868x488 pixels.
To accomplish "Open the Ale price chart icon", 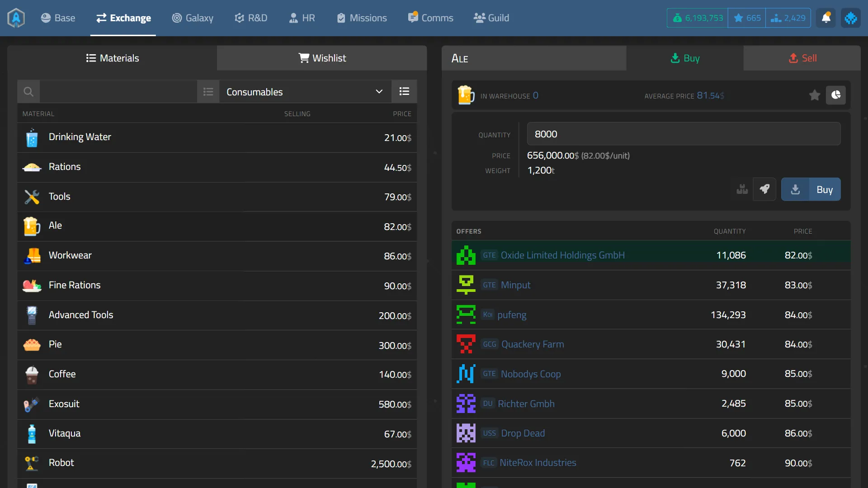I will (x=836, y=95).
